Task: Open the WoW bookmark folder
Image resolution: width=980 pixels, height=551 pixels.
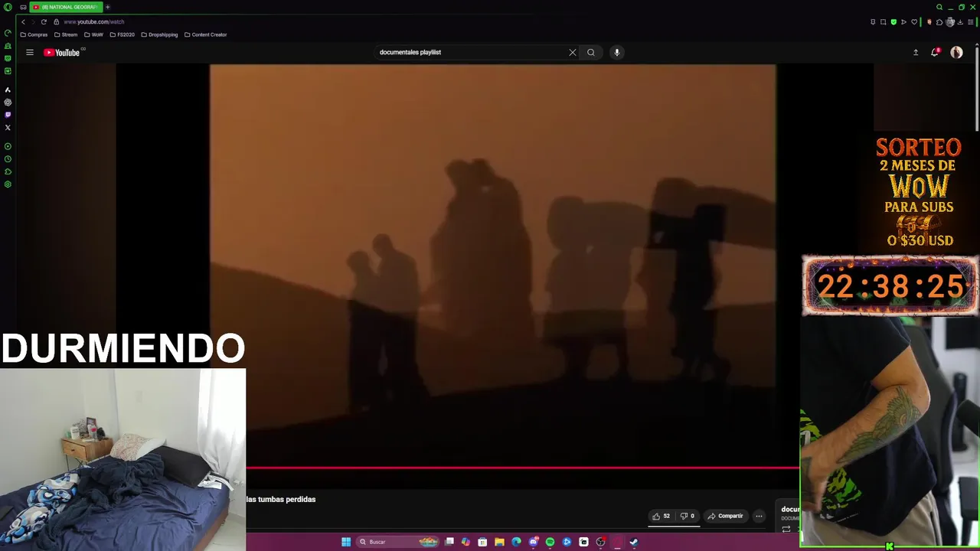Action: click(x=93, y=34)
